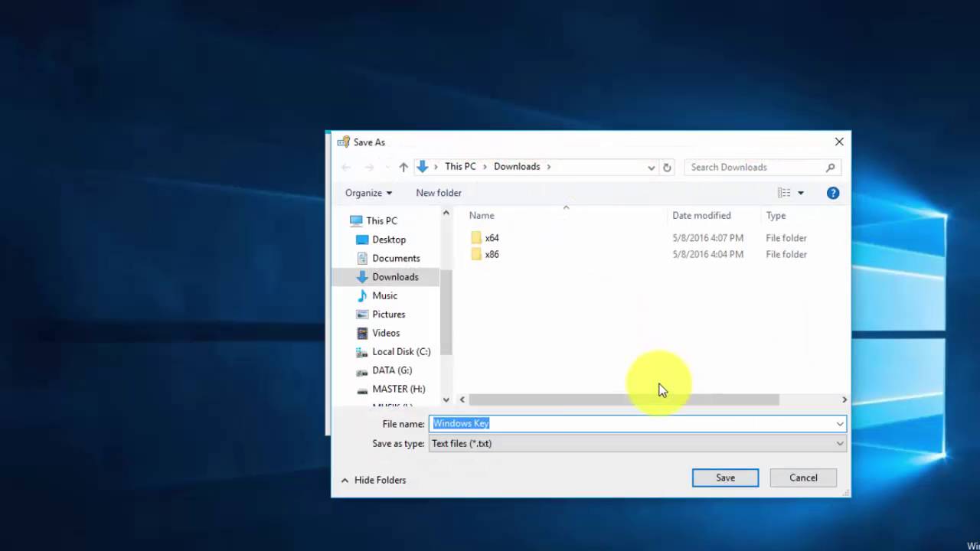Go up one folder level
The height and width of the screenshot is (551, 980).
point(403,167)
